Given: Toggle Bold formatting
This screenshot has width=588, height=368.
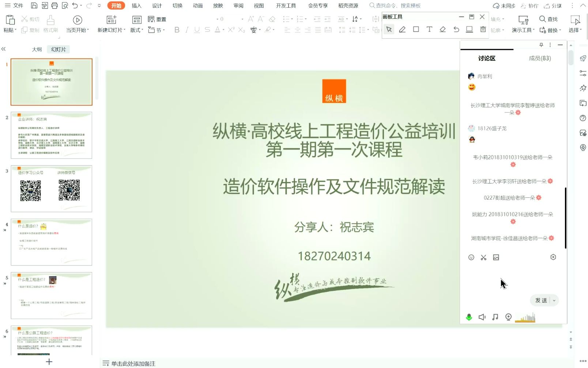Looking at the screenshot, I should click(x=177, y=30).
